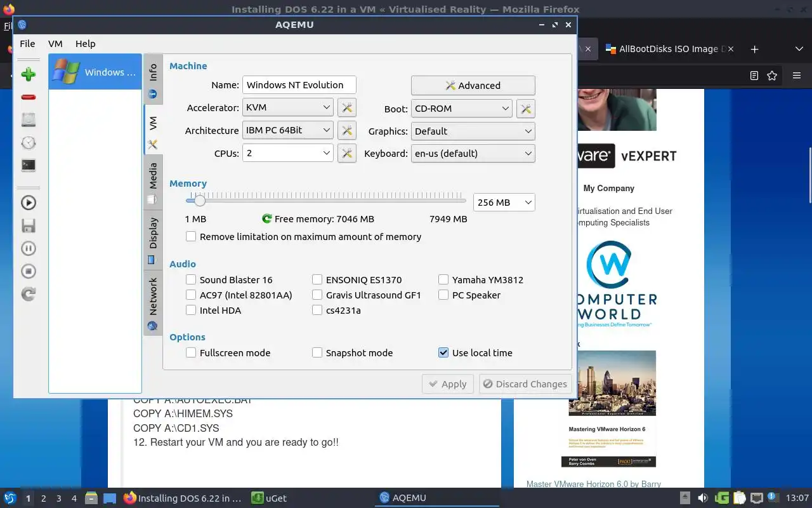
Task: Open the Keyboard en-us layout dropdown
Action: point(473,154)
